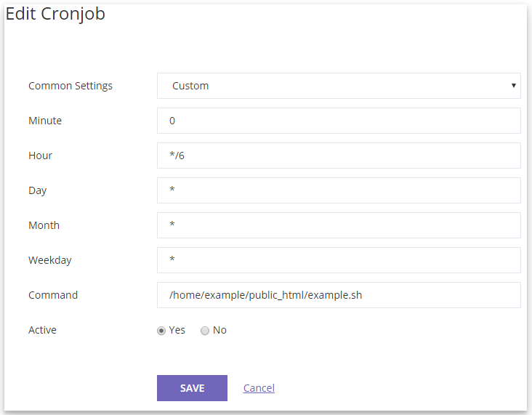Screen dimensions: 532x415
Task: Click the Hour label text
Action: (41, 156)
